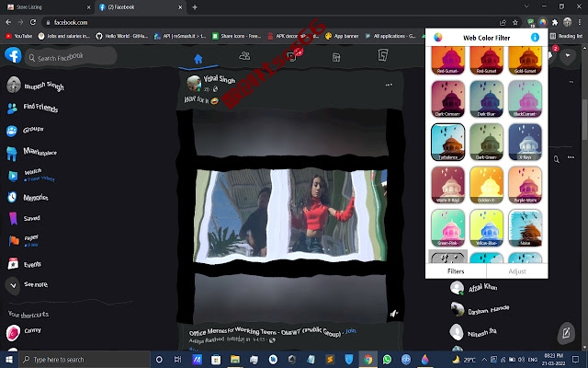Open Watch in left sidebar

tap(30, 175)
